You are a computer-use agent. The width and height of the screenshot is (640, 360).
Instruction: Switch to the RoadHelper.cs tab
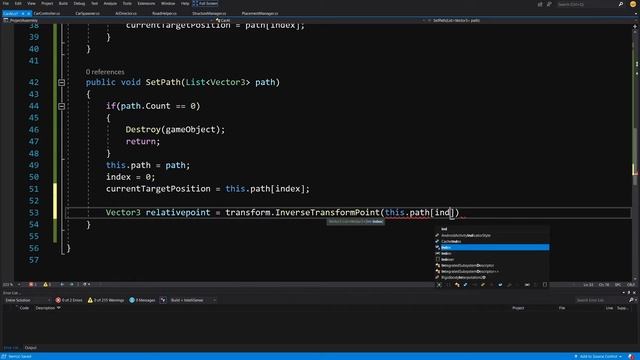164,13
